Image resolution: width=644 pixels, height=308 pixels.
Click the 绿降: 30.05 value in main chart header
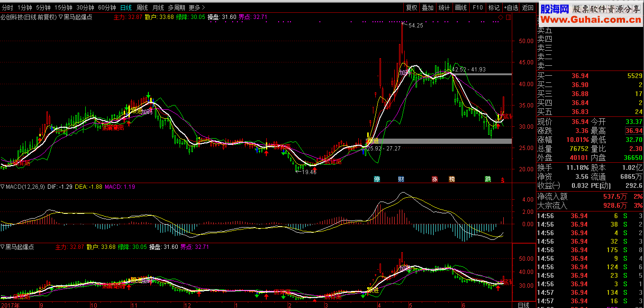point(190,17)
